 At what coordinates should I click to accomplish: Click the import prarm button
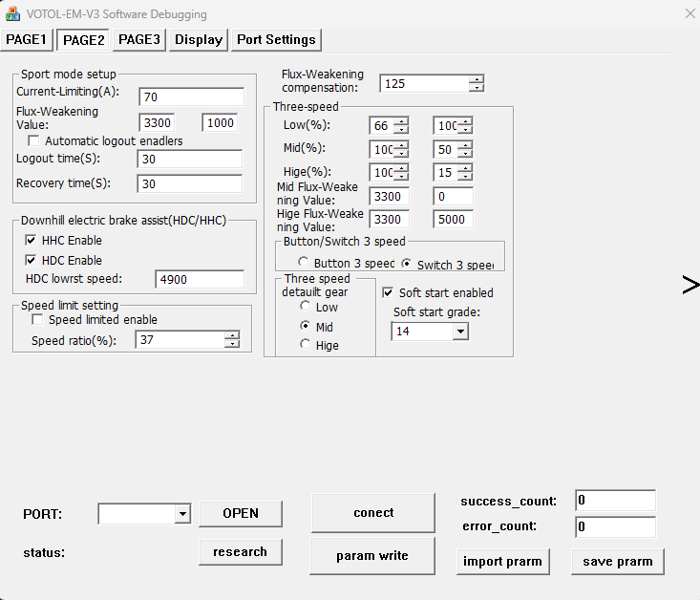(502, 562)
